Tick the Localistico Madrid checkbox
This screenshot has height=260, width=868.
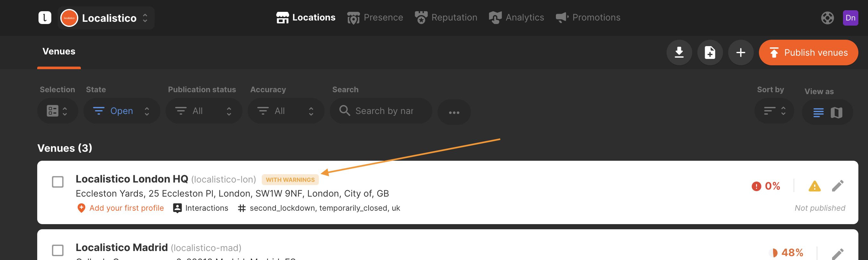(x=58, y=250)
